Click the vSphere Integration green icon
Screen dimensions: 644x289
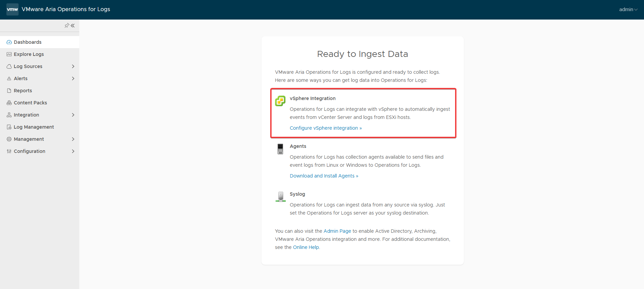coord(280,101)
